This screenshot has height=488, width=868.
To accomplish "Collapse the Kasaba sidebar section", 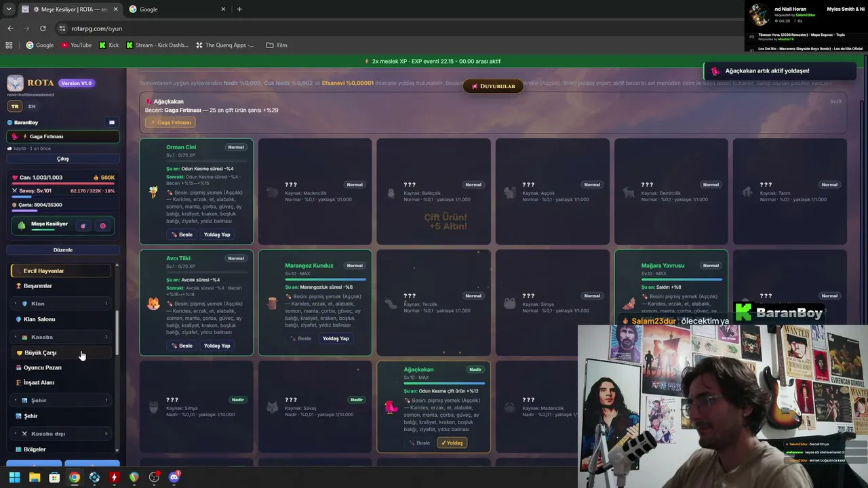I will (61, 337).
